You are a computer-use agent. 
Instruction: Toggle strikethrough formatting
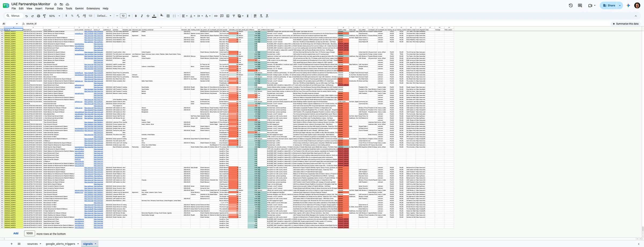pyautogui.click(x=148, y=16)
